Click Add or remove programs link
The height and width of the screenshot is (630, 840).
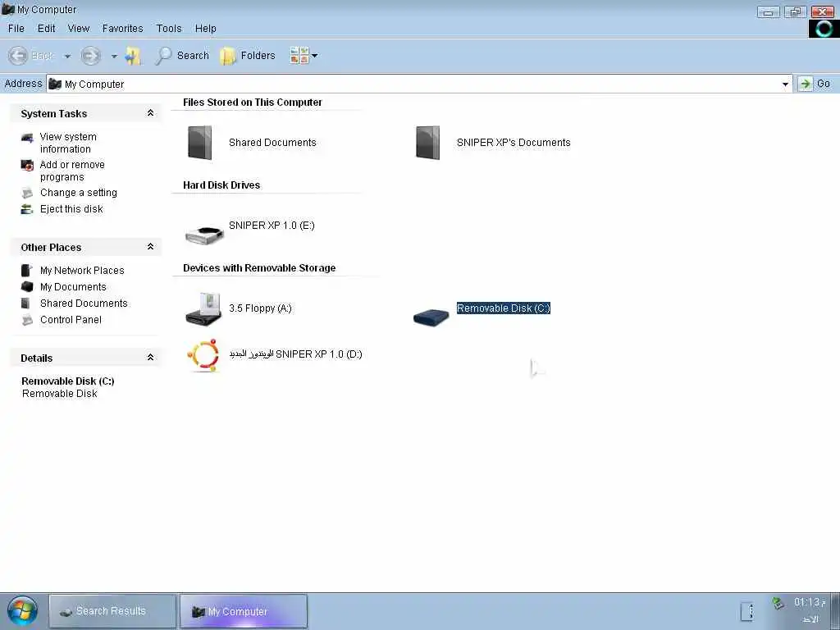tap(72, 171)
